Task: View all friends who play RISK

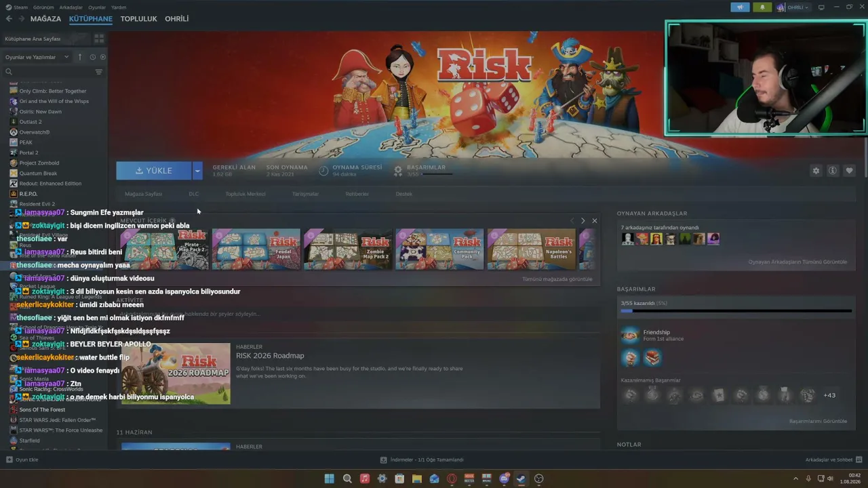Action: pos(797,262)
